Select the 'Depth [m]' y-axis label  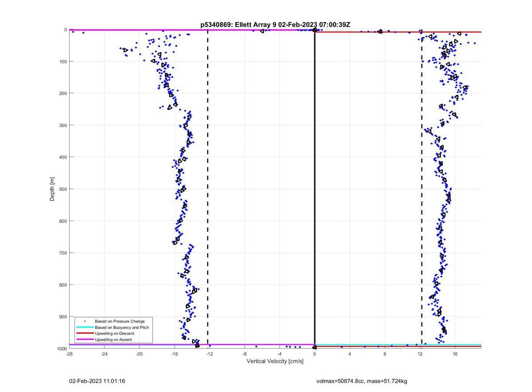[x=52, y=189]
